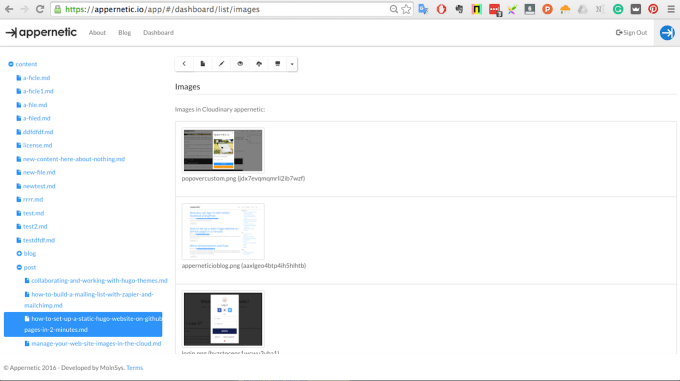Open rrrr.md file
Image resolution: width=680 pixels, height=381 pixels.
coord(33,199)
